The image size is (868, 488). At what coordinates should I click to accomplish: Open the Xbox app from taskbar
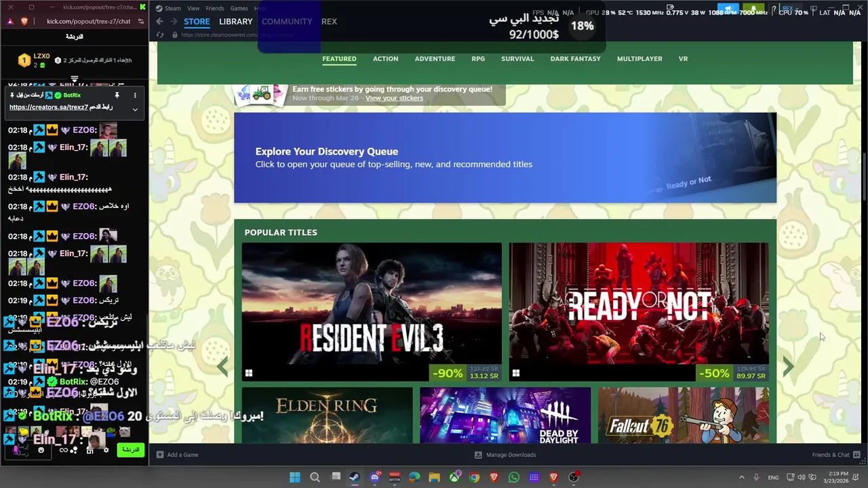coord(454,477)
